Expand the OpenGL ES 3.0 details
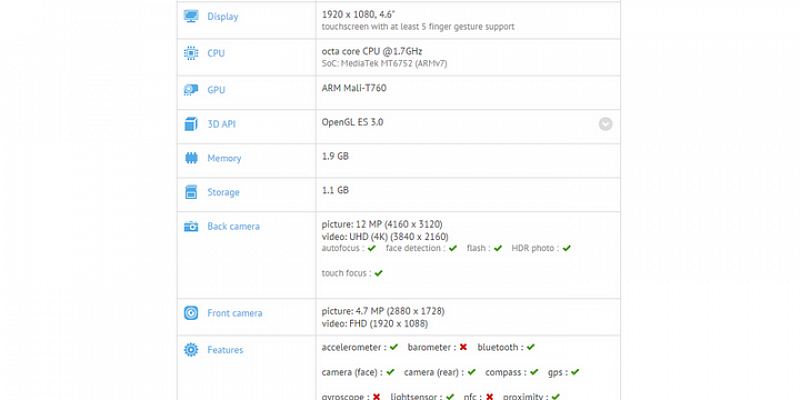 coord(605,124)
